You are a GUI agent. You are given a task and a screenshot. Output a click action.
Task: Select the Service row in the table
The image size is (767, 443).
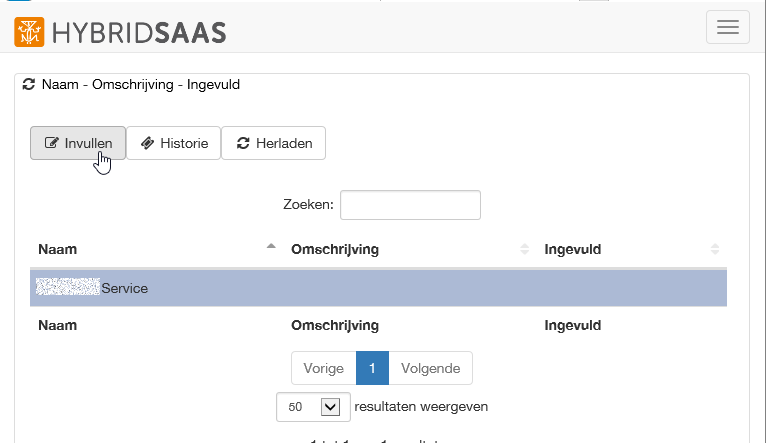pyautogui.click(x=378, y=288)
